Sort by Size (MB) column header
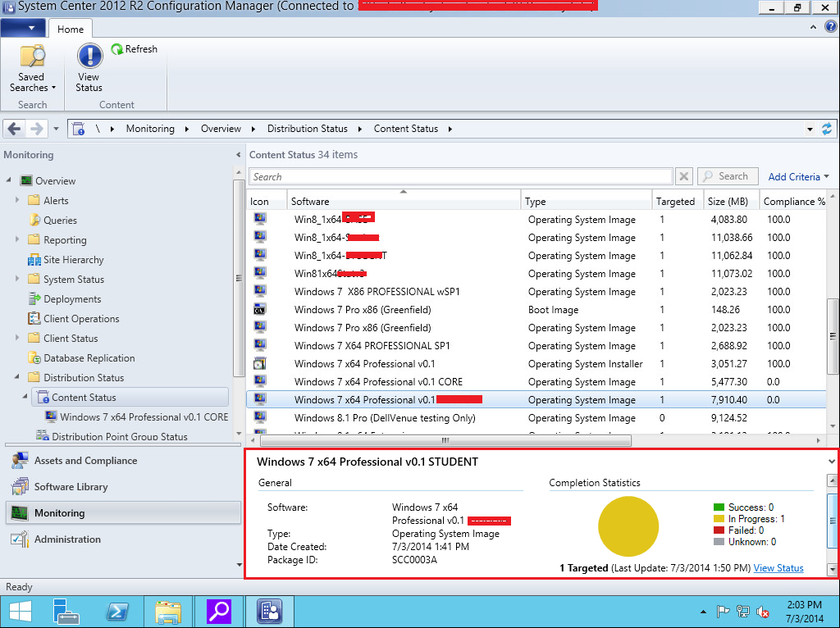Image resolution: width=840 pixels, height=628 pixels. (x=731, y=202)
